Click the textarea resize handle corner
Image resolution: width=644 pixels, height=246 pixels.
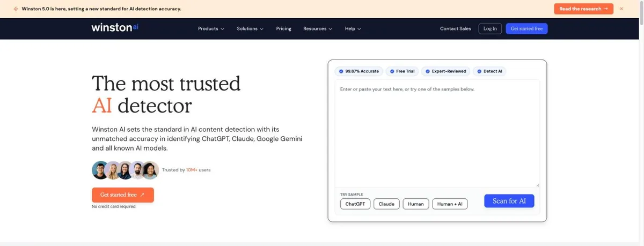click(537, 184)
